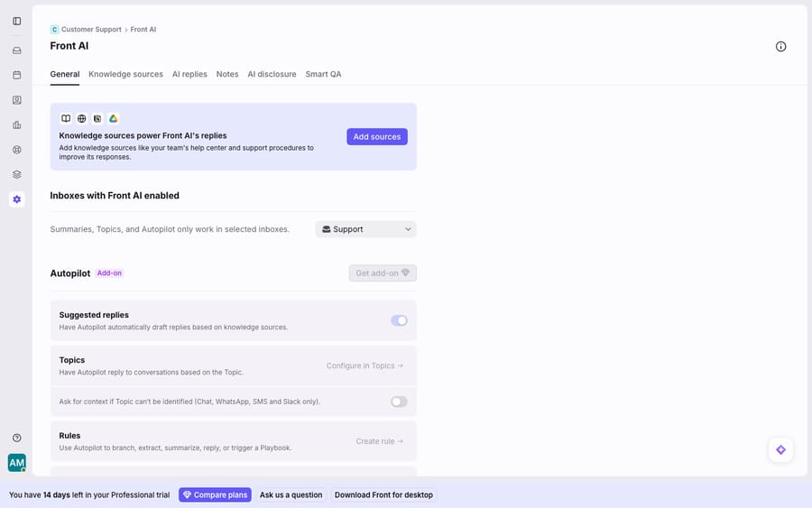
Task: Toggle the Suggested replies switch
Action: tap(399, 320)
